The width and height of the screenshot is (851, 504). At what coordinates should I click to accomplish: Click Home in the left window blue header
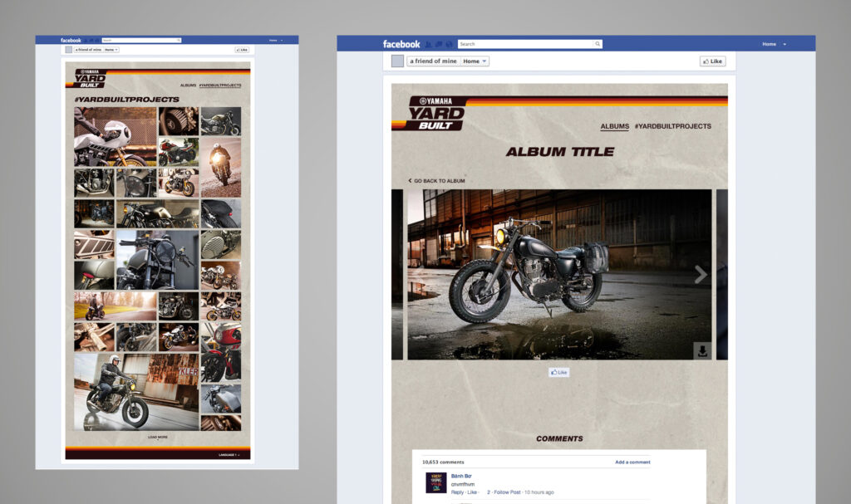coord(273,40)
